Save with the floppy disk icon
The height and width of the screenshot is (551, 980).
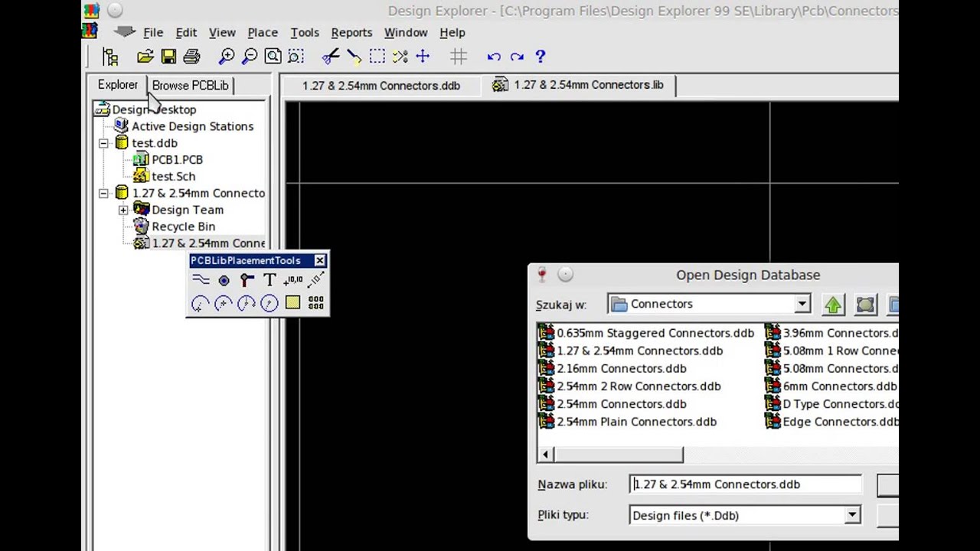point(168,57)
